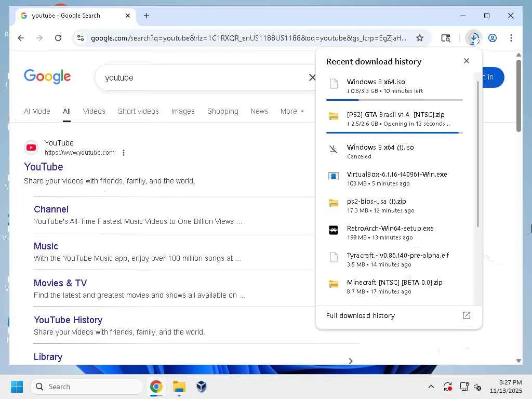This screenshot has height=399, width=532.
Task: Click the Windows 8 x64.iso progress bar
Action: [394, 100]
